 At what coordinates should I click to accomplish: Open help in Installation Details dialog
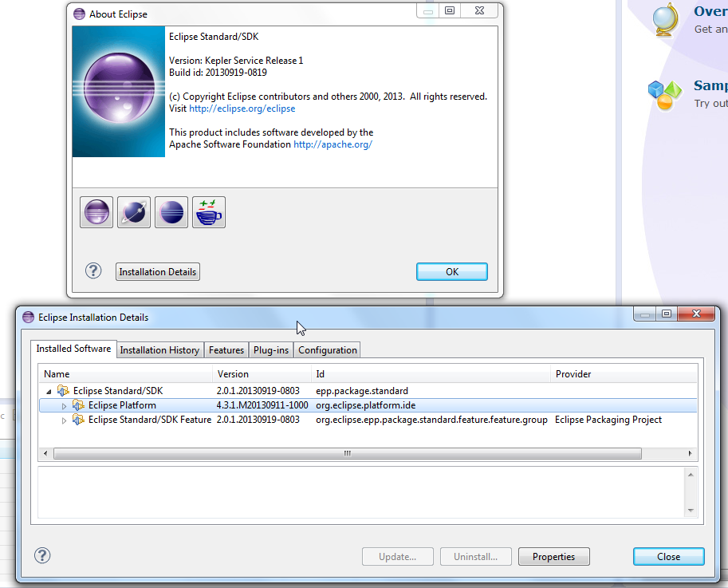(x=42, y=555)
